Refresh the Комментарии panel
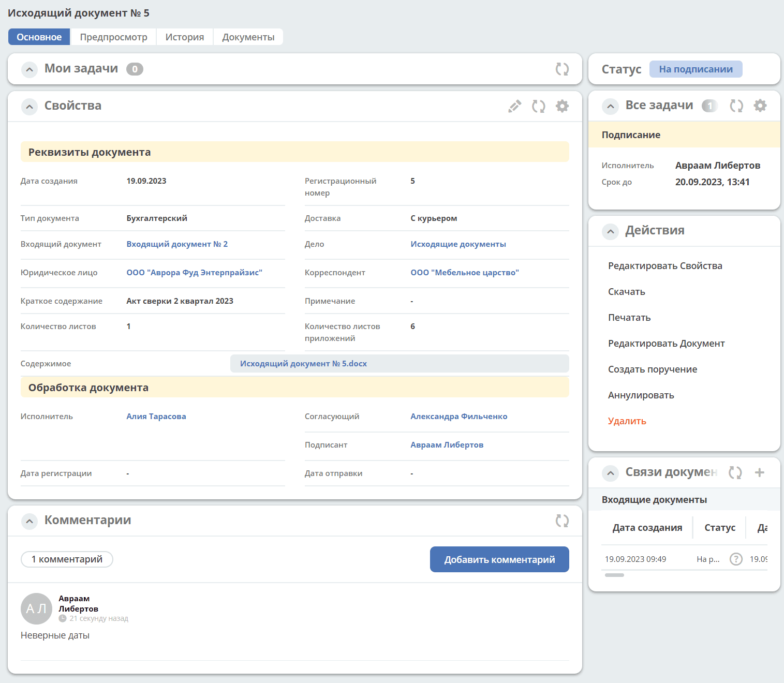784x683 pixels. [x=562, y=521]
